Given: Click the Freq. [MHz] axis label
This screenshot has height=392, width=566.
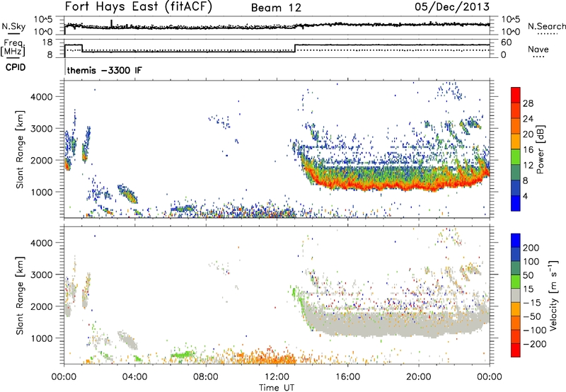Looking at the screenshot, I should 13,48.
